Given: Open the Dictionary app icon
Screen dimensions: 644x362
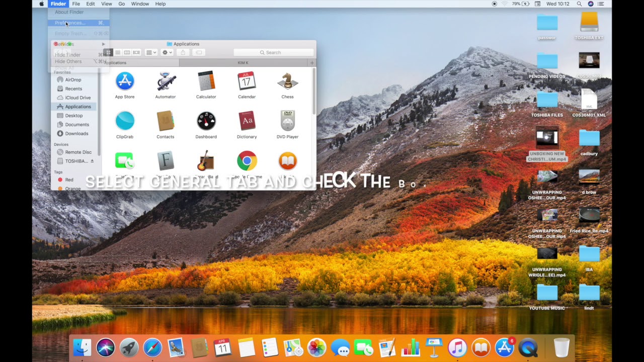Looking at the screenshot, I should click(247, 121).
